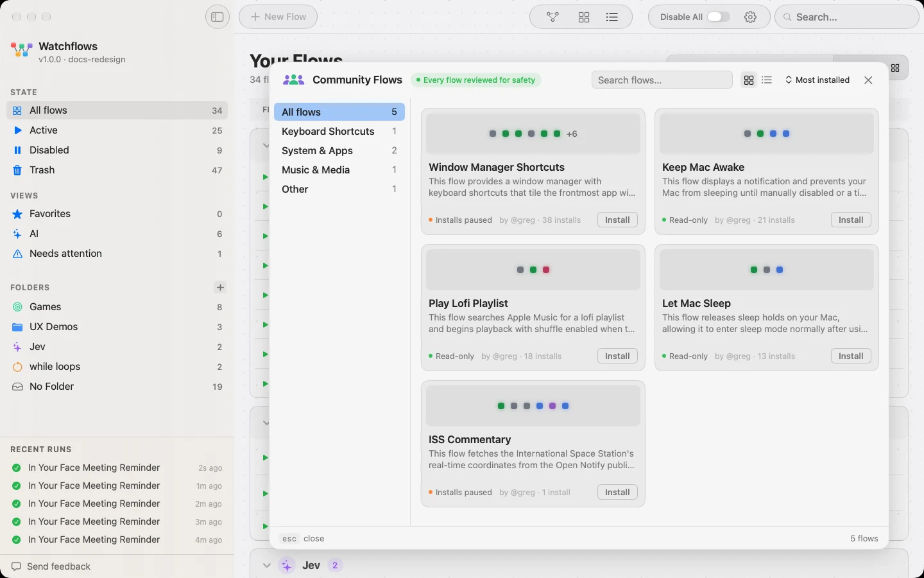Switch main toolbar to list view
Screen dimensions: 924x578
[x=612, y=17]
